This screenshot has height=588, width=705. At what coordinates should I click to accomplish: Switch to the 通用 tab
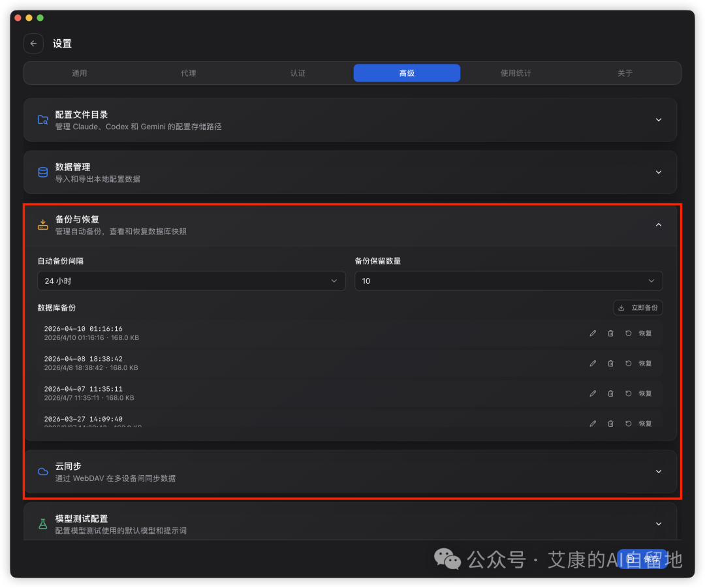[x=80, y=73]
